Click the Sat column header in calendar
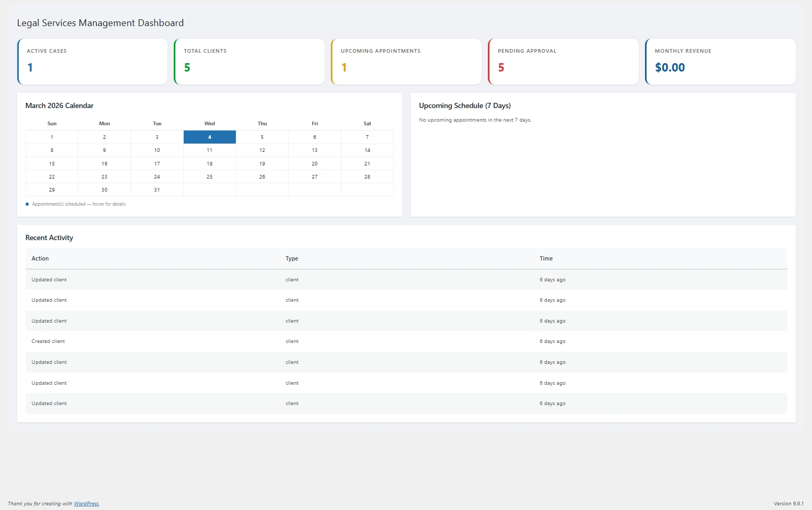The height and width of the screenshot is (510, 812). point(367,124)
